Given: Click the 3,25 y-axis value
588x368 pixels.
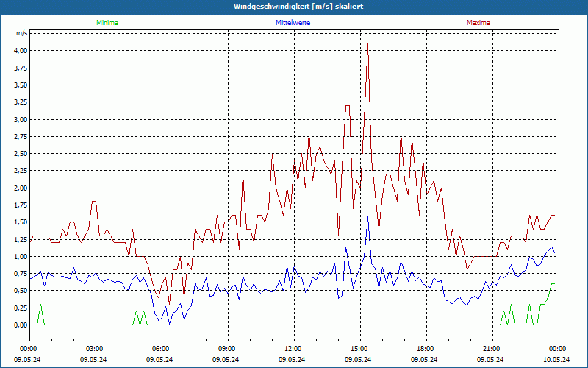Looking at the screenshot, I should (20, 102).
